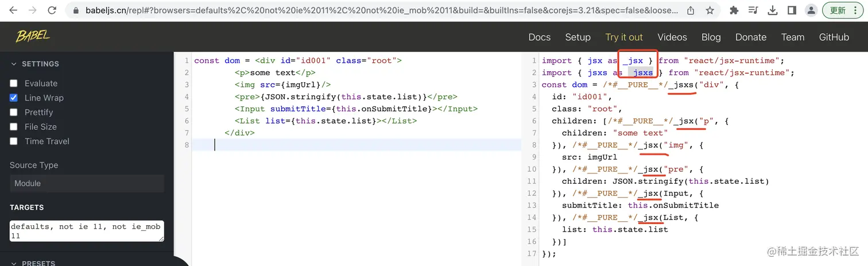The height and width of the screenshot is (266, 868).
Task: Enable the Time Travel checkbox
Action: (14, 141)
